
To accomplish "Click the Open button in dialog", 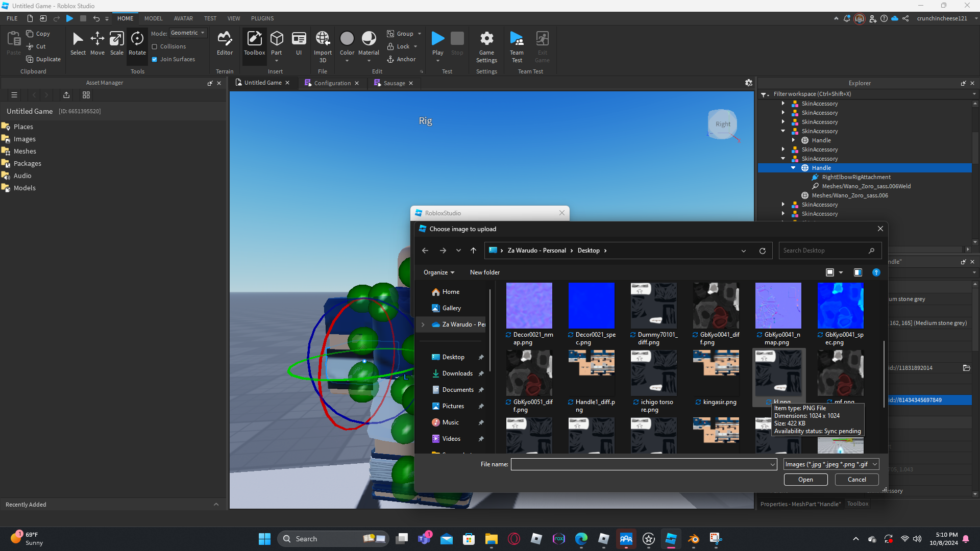I will click(x=805, y=480).
